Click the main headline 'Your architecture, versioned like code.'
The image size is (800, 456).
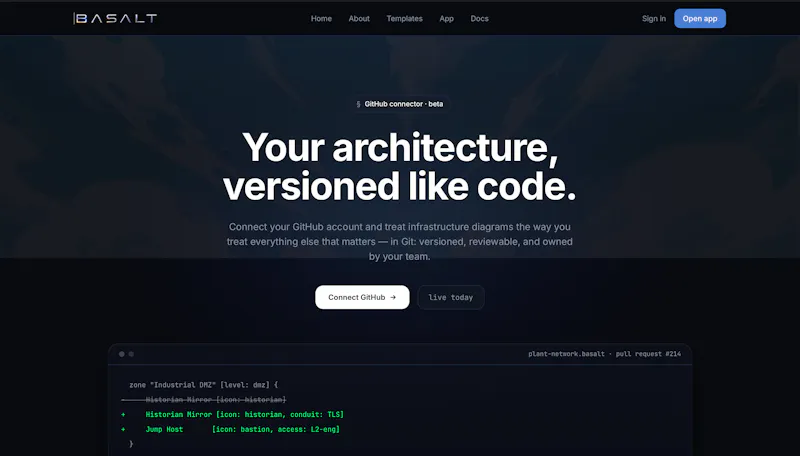point(400,166)
